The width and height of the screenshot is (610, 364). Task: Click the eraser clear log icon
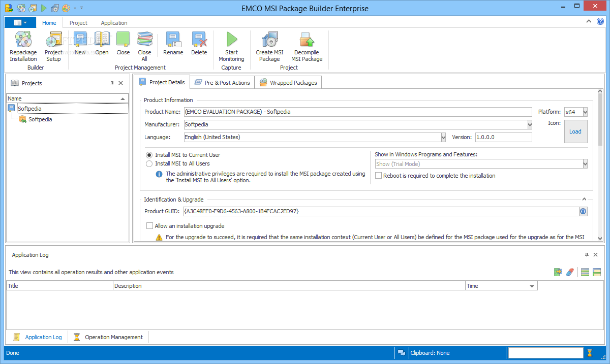click(x=570, y=272)
